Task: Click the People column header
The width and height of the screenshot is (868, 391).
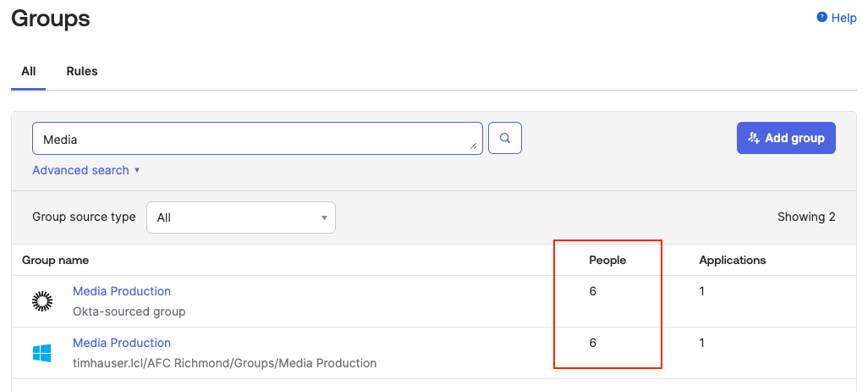Action: coord(607,260)
